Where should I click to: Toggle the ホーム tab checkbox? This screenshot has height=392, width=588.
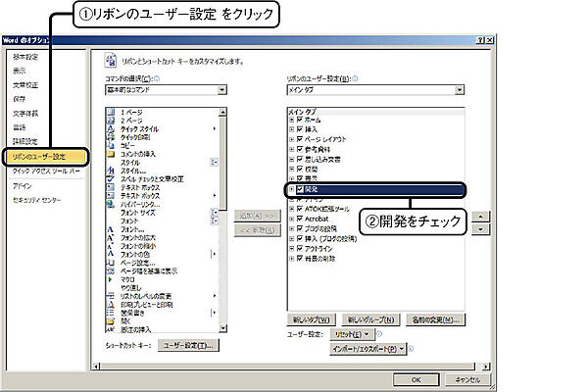click(x=299, y=120)
